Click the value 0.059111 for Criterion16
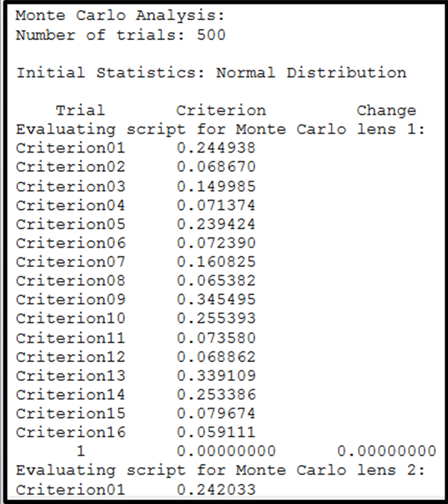The image size is (448, 504). [216, 432]
